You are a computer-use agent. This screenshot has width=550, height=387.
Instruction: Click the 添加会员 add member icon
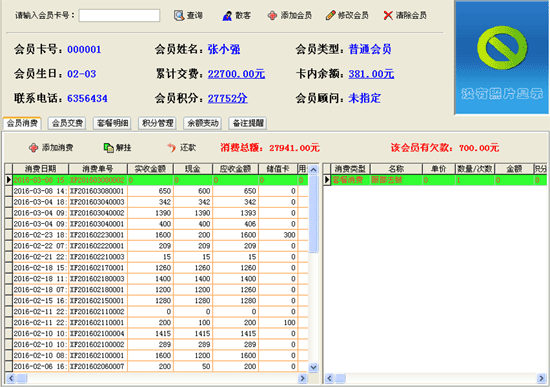click(x=272, y=15)
